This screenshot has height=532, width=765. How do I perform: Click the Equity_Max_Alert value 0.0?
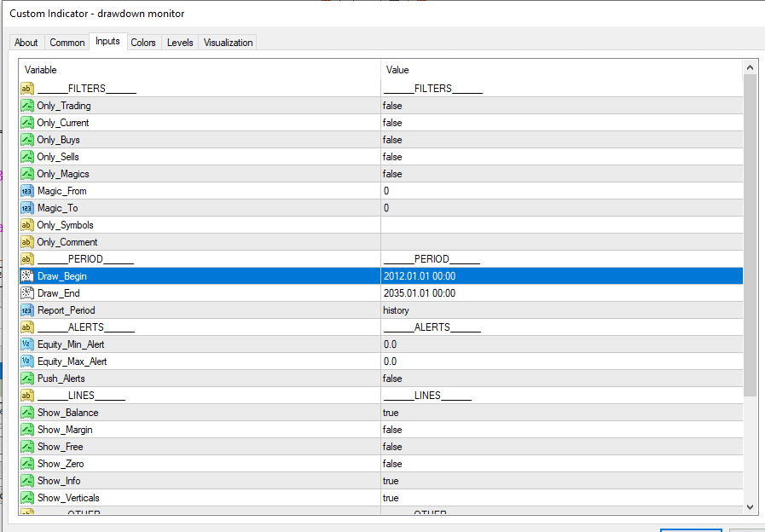point(391,361)
